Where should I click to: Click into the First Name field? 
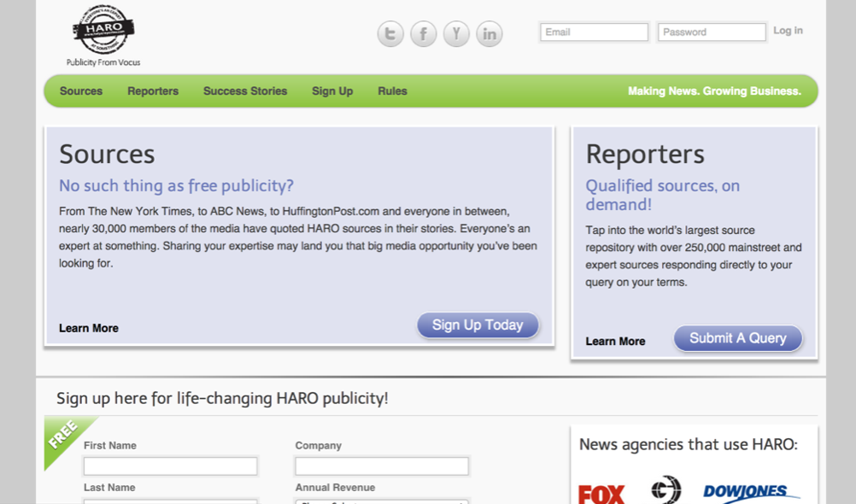click(x=170, y=466)
